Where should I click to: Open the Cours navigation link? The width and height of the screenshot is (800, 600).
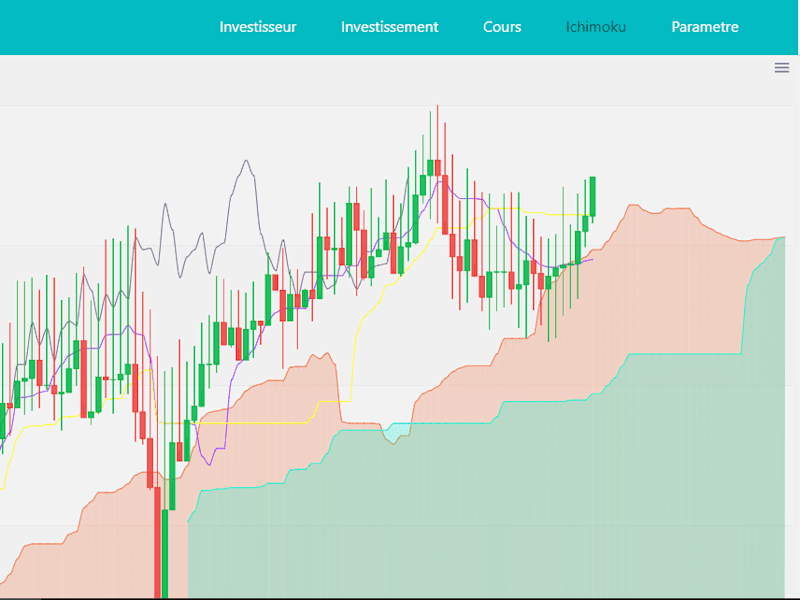[x=502, y=27]
